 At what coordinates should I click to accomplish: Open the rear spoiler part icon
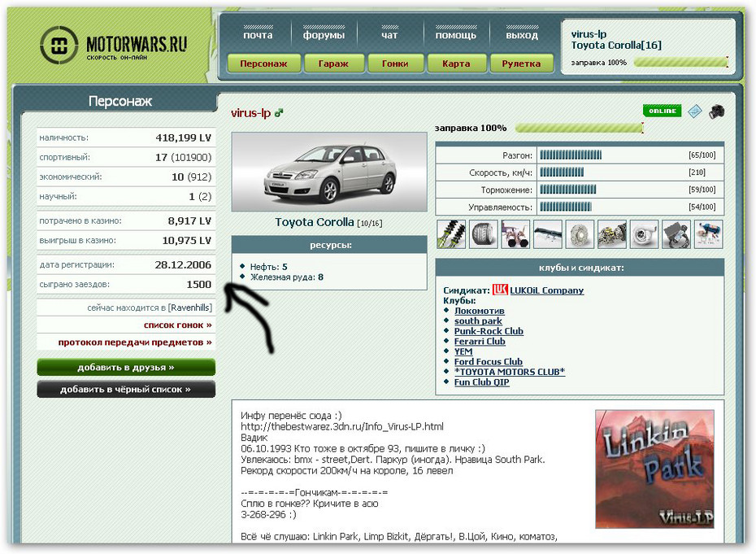tap(548, 234)
